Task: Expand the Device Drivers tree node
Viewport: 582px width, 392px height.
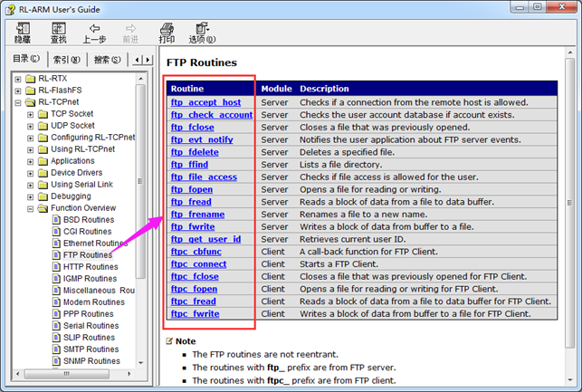Action: [x=30, y=173]
